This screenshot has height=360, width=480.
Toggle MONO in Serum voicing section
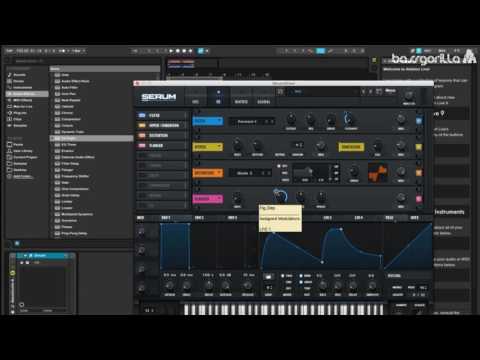click(397, 287)
